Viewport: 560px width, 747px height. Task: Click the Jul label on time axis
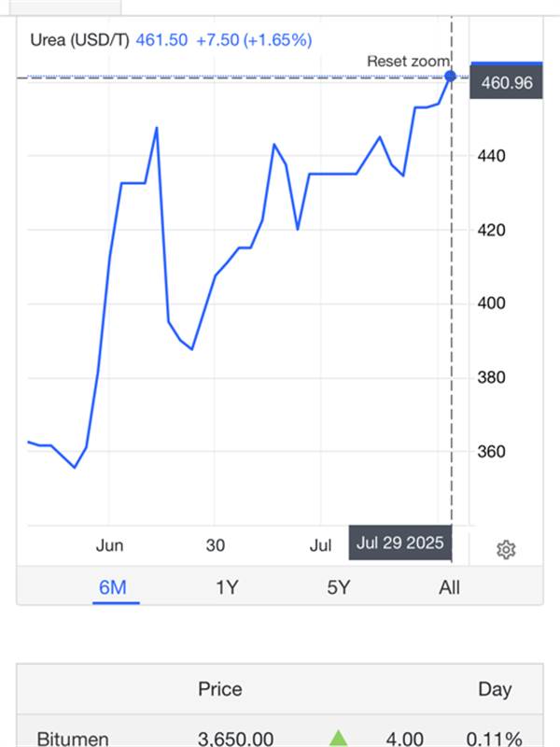click(x=320, y=545)
